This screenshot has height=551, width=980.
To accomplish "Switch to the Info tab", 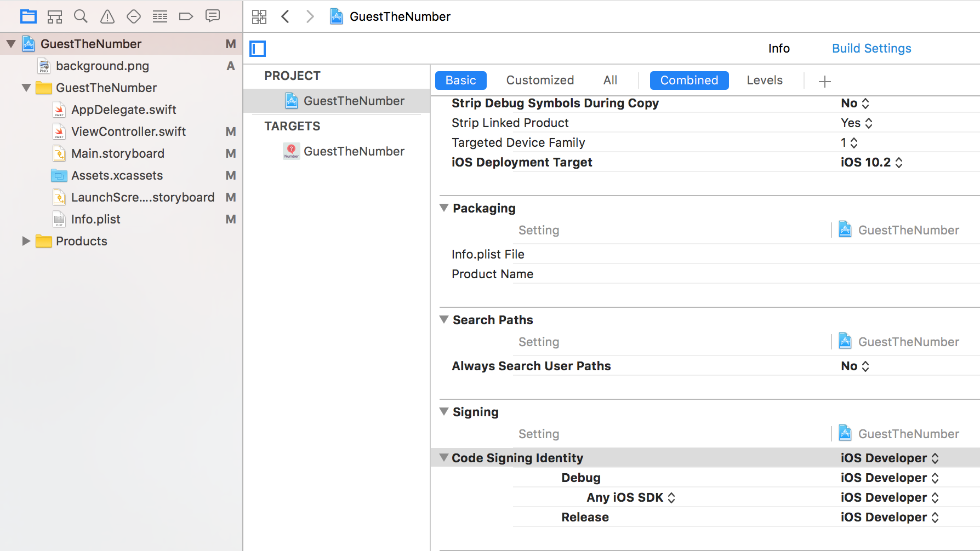I will click(x=779, y=48).
